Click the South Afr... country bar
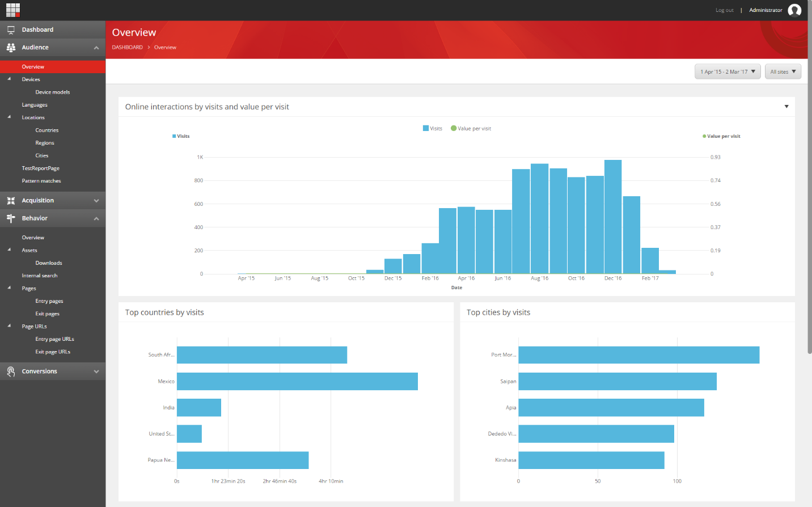This screenshot has width=812, height=507. 262,355
